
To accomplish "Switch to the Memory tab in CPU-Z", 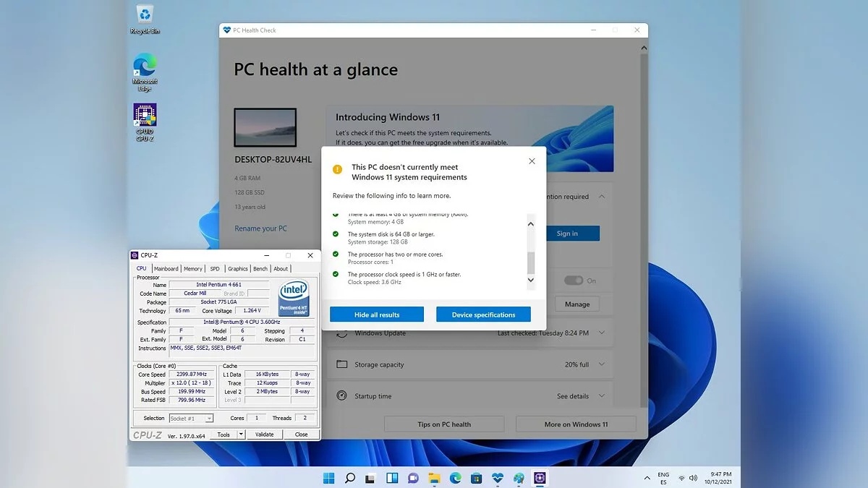I will coord(193,268).
